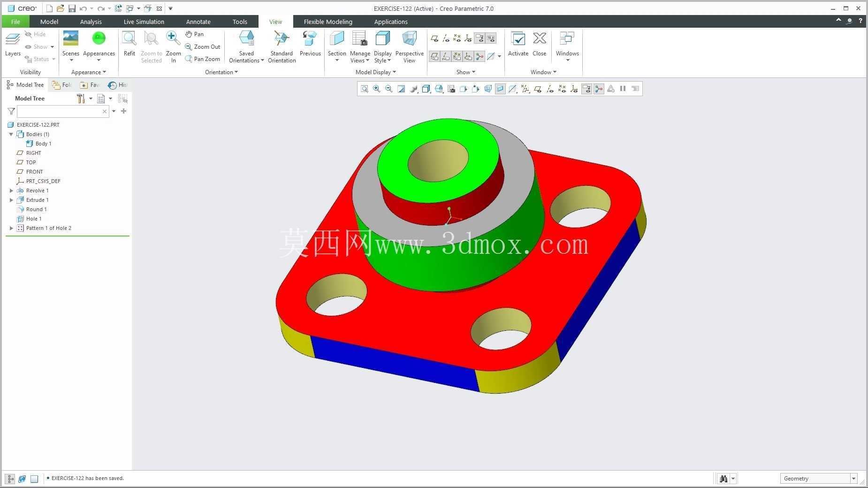Viewport: 868px width, 488px height.
Task: Open the Annotate ribbon tab
Action: (x=198, y=22)
